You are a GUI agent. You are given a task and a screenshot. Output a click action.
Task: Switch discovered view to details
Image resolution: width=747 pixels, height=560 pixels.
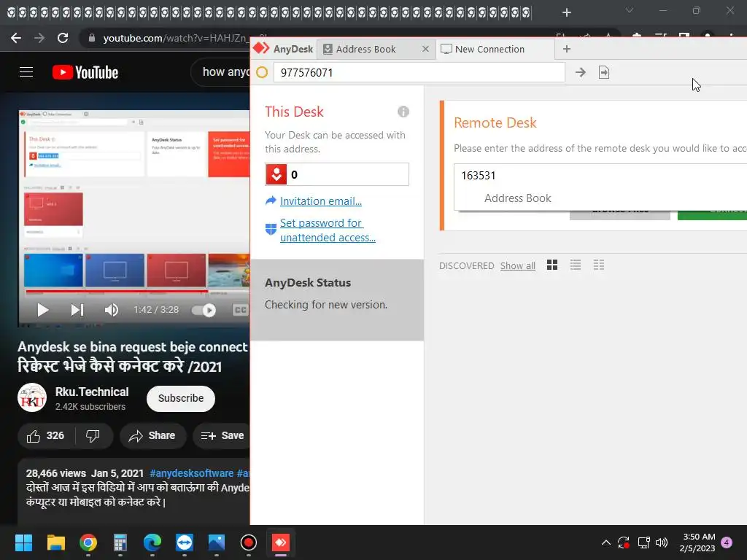click(599, 265)
